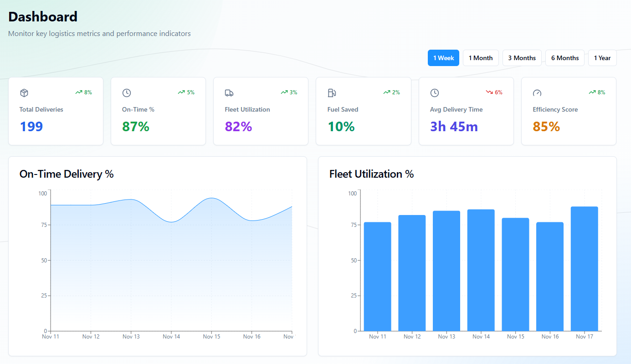Click the Nov 14 bar in Fleet Utilization chart
This screenshot has height=364, width=631.
(481, 270)
